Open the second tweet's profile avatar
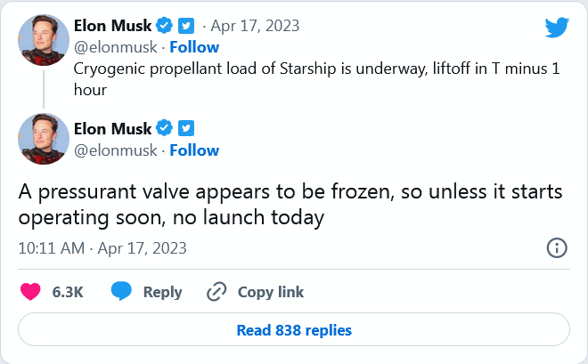The image size is (588, 364). 44,139
